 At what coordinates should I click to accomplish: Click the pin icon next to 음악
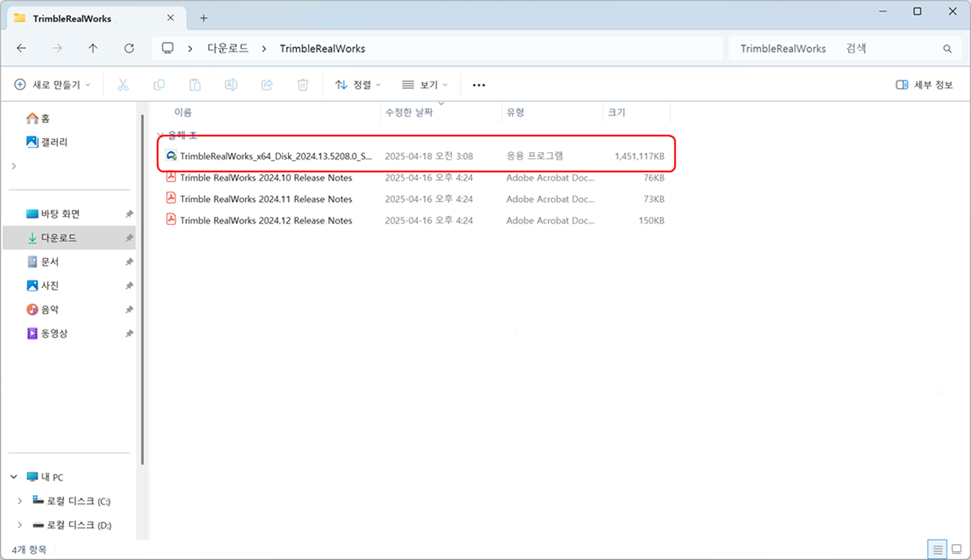pos(129,309)
